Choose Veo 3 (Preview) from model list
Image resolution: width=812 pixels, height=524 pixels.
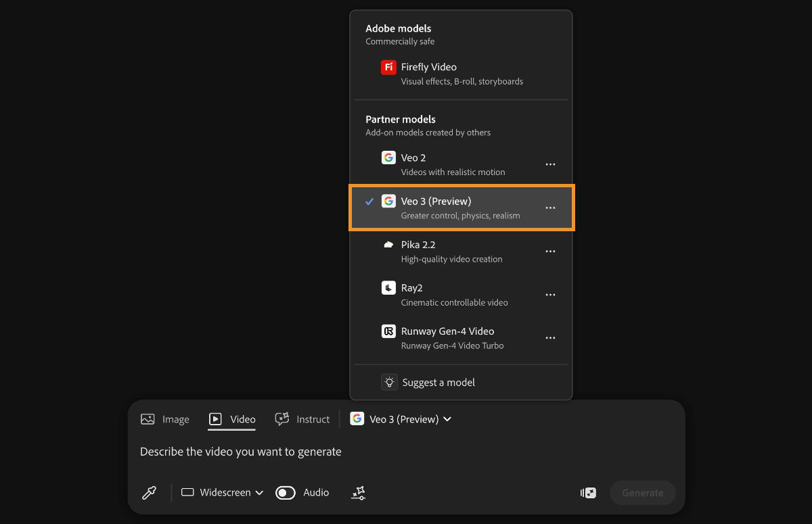pos(461,208)
